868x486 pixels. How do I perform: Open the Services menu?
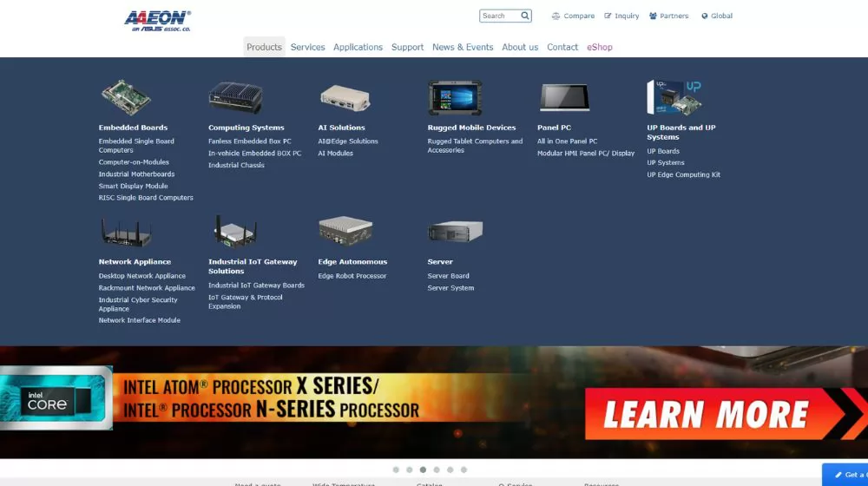click(x=308, y=47)
